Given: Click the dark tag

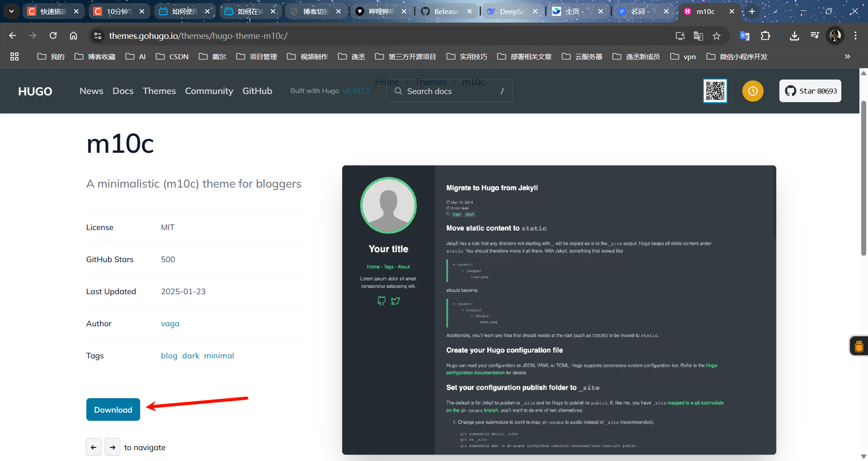Looking at the screenshot, I should 191,356.
